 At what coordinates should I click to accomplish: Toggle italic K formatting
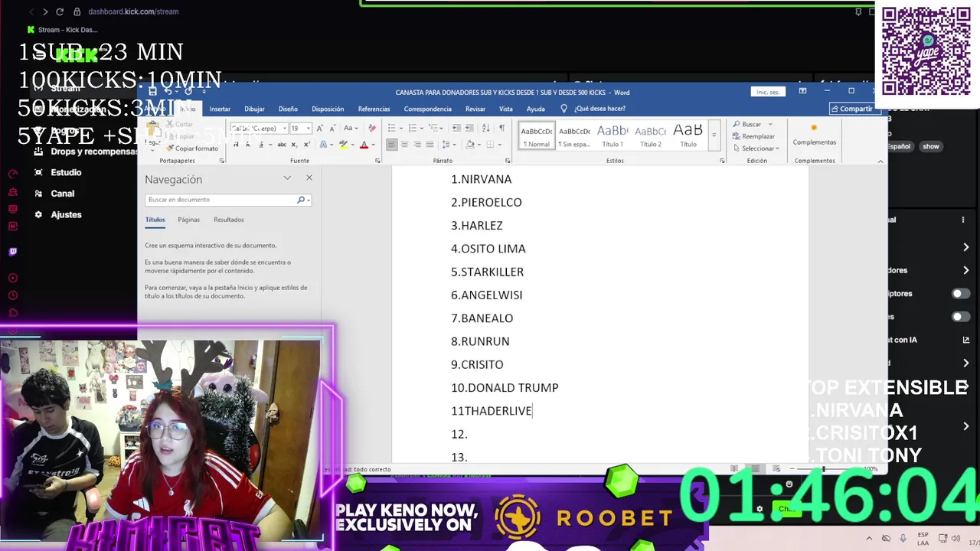pos(248,145)
